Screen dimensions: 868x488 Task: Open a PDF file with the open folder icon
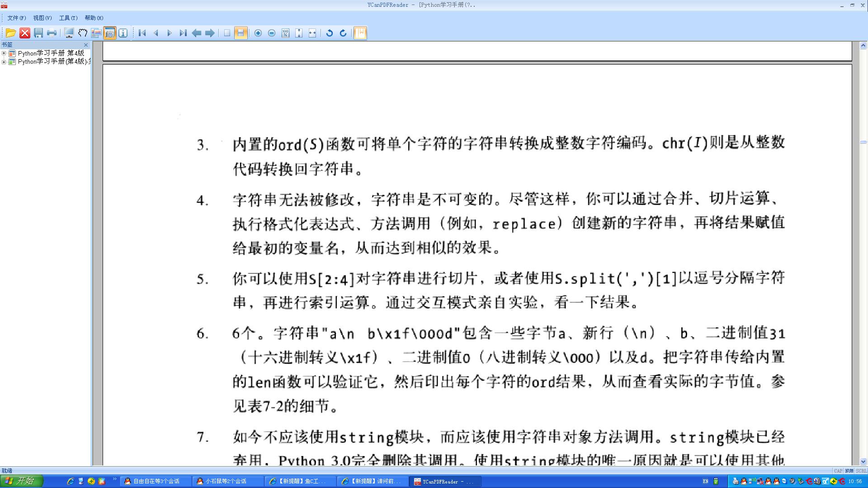coord(10,33)
